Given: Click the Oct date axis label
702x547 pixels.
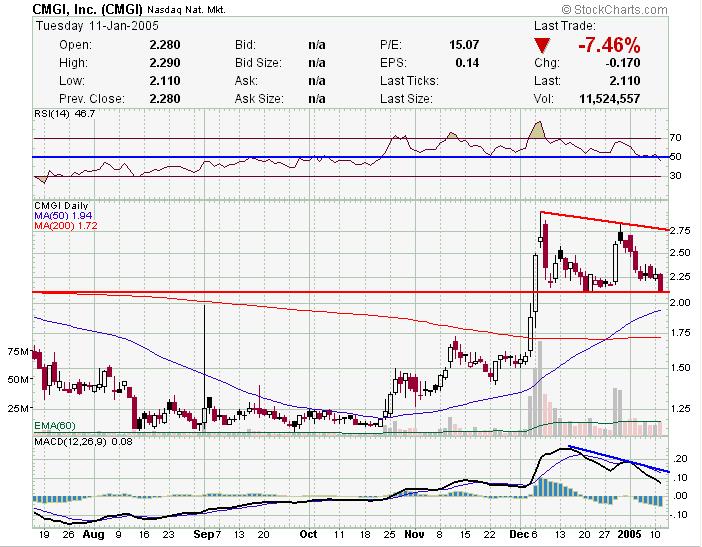Looking at the screenshot, I should [308, 534].
